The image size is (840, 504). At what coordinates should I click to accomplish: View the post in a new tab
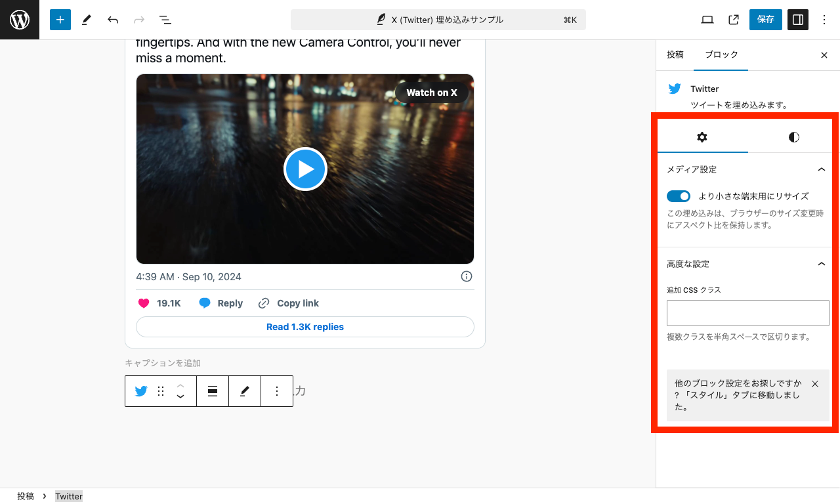(734, 20)
